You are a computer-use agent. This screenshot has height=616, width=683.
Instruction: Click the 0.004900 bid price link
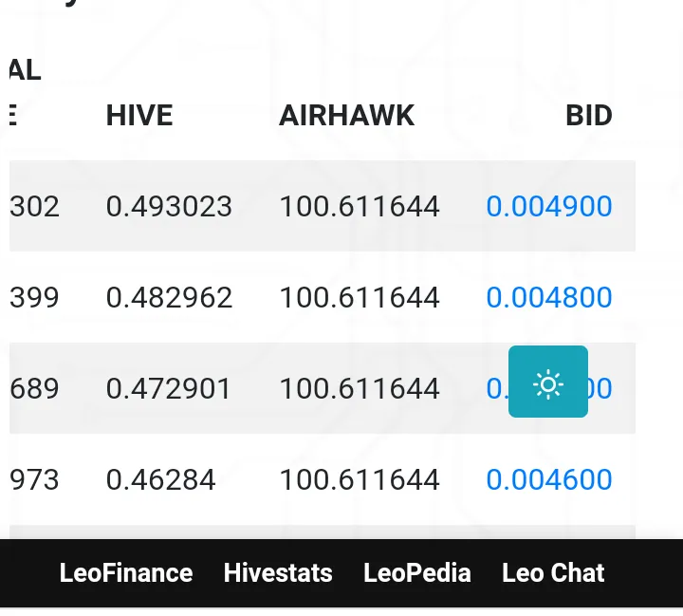coord(549,206)
